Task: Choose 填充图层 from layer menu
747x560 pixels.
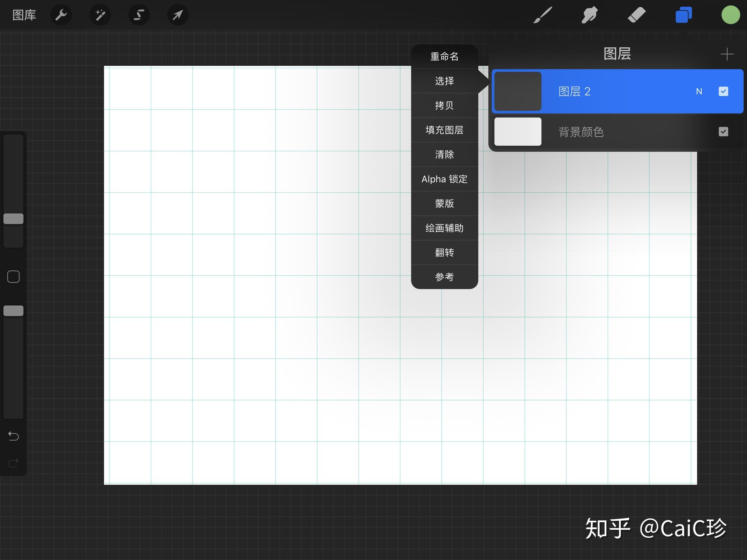Action: [x=444, y=130]
